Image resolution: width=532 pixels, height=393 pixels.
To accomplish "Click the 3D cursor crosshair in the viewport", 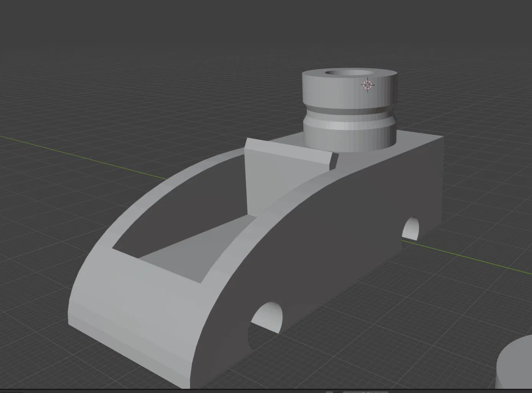I will [x=368, y=85].
